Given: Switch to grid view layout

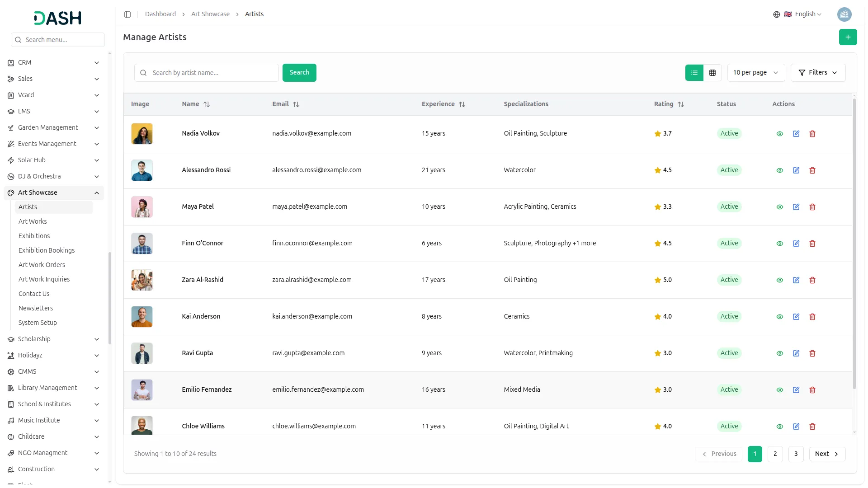Looking at the screenshot, I should pos(712,73).
